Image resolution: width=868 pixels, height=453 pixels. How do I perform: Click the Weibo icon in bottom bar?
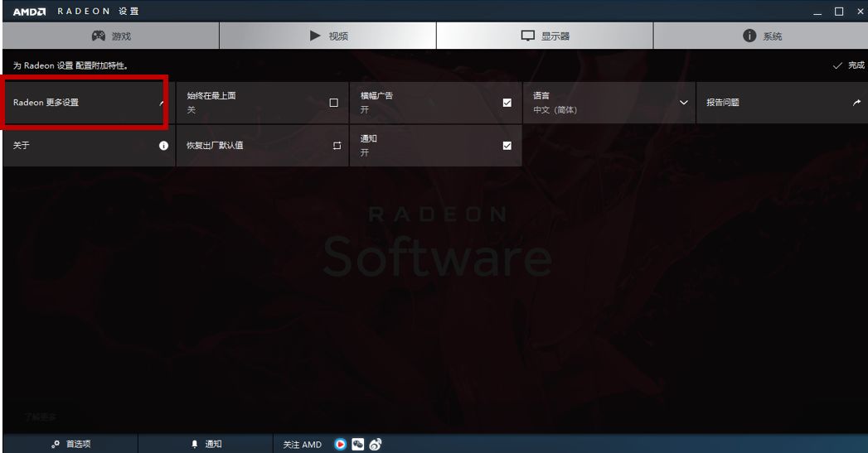point(376,444)
